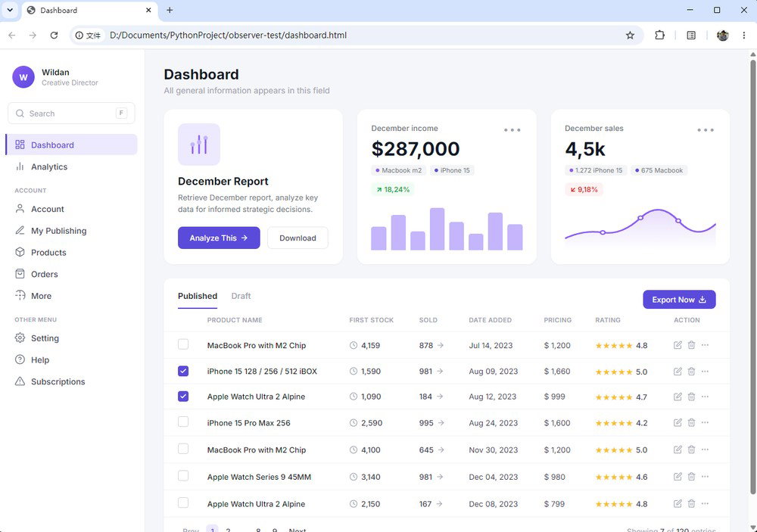Image resolution: width=757 pixels, height=532 pixels.
Task: Bookmark this page with the star icon
Action: click(x=630, y=36)
